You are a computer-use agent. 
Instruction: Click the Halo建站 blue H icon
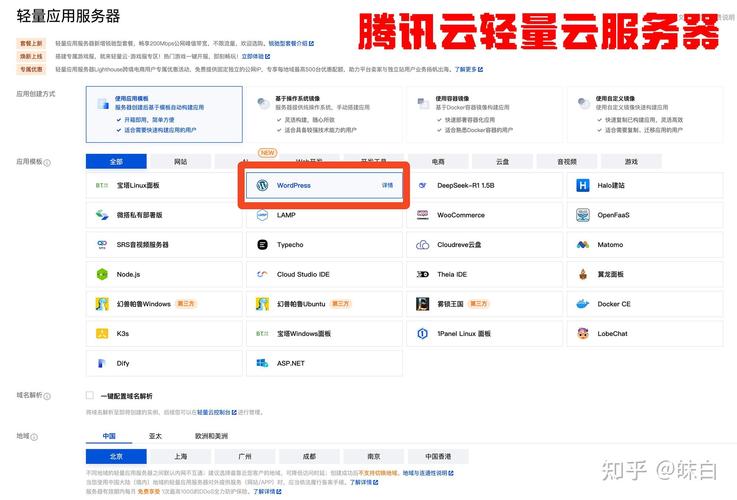pos(583,185)
